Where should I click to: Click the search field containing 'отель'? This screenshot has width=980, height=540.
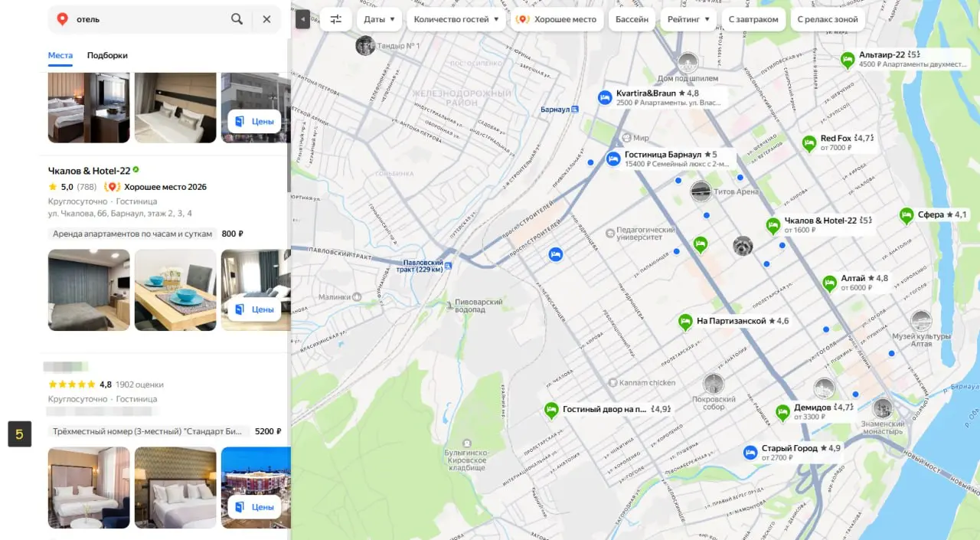click(149, 19)
